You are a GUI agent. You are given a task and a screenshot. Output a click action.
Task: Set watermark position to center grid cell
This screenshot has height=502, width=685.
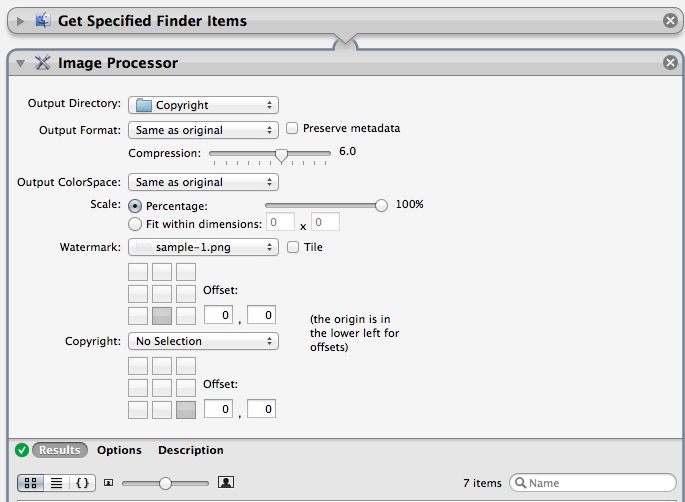pyautogui.click(x=162, y=294)
